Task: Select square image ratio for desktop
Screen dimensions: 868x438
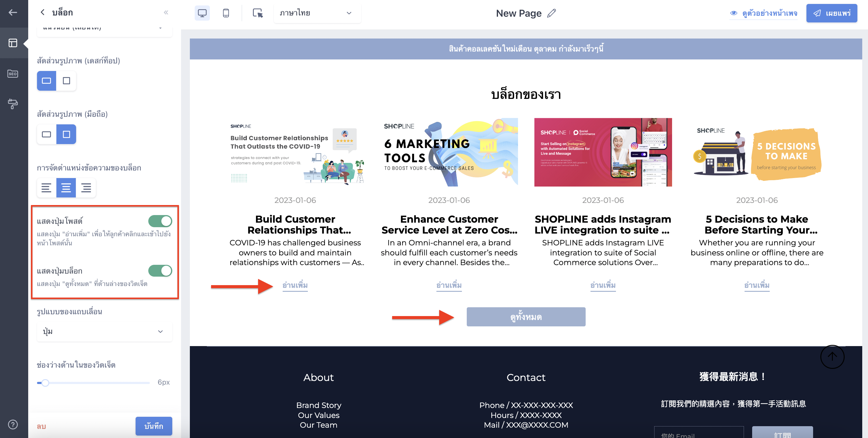Action: click(x=66, y=80)
